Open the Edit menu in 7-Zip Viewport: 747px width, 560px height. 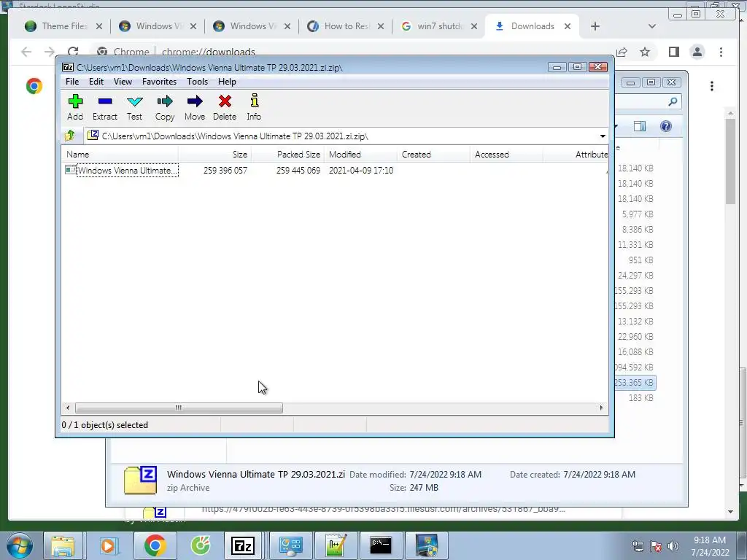pyautogui.click(x=96, y=82)
